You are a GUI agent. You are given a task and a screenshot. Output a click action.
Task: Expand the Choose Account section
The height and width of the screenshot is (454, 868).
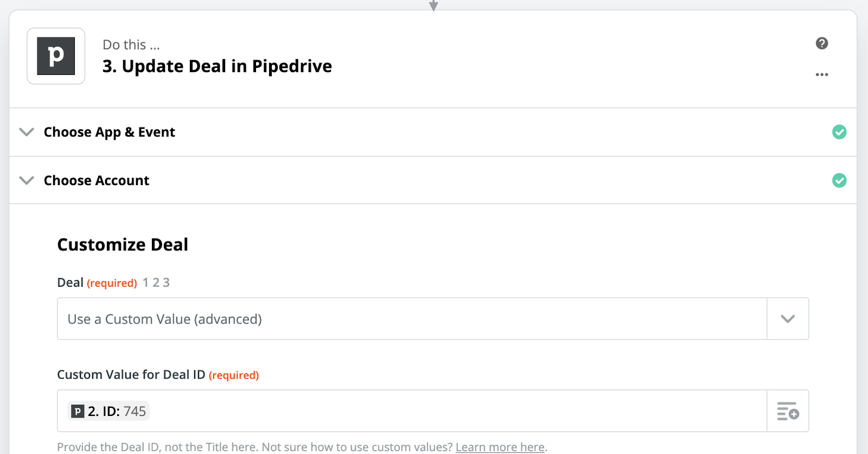coord(27,180)
